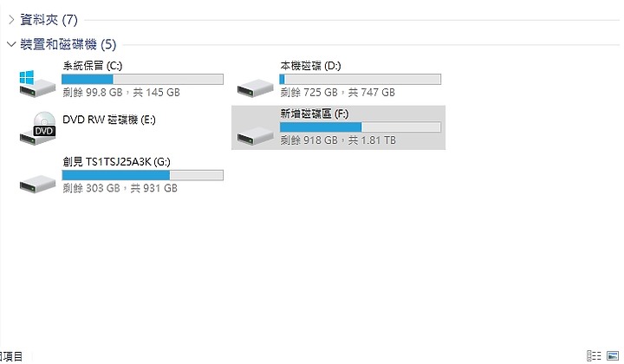Click the F: drive capacity bar
Screen dimensions: 624x364
(x=361, y=127)
